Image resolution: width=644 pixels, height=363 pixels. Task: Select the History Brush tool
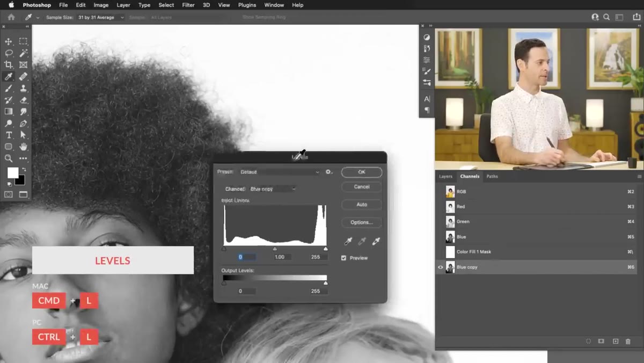(x=9, y=100)
